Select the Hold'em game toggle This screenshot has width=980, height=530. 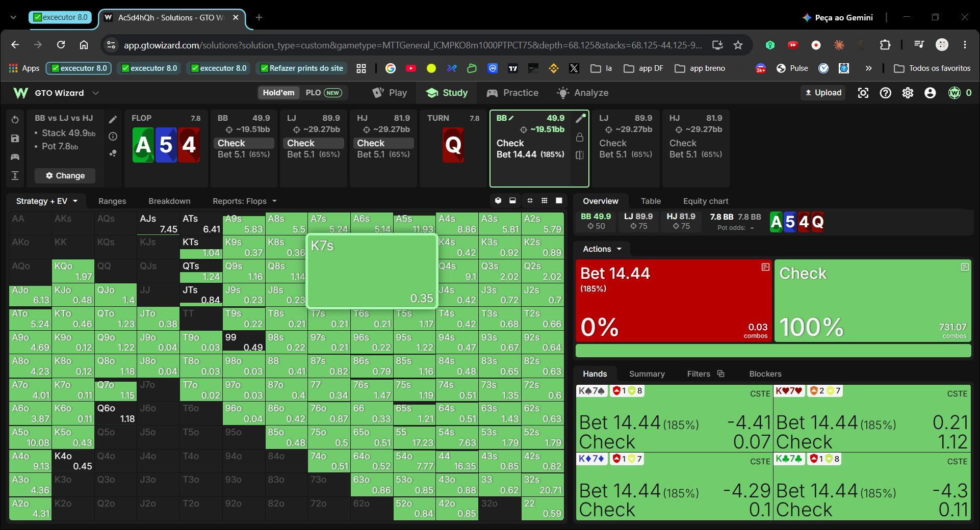pos(278,93)
